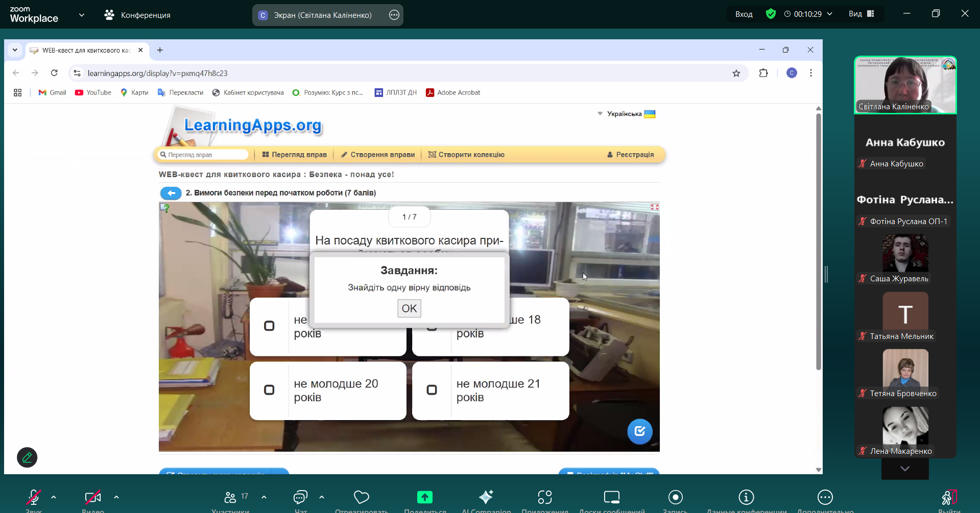Go back in browser history
This screenshot has width=980, height=513.
click(16, 73)
